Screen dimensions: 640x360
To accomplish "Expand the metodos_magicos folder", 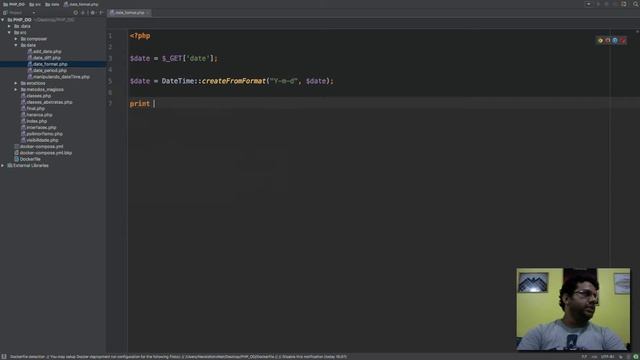I will pos(16,89).
